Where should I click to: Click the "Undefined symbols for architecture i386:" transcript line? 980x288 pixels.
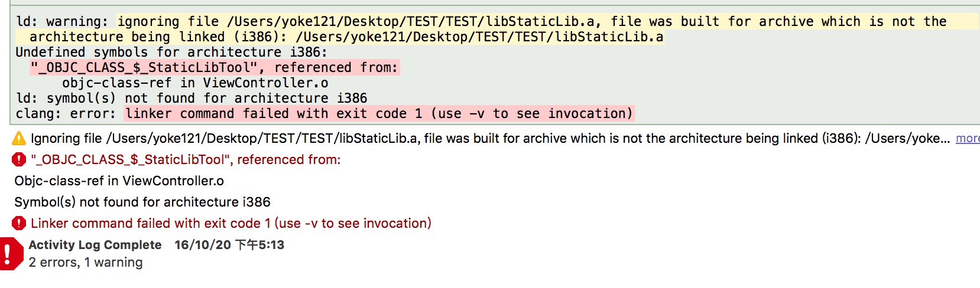click(x=171, y=52)
